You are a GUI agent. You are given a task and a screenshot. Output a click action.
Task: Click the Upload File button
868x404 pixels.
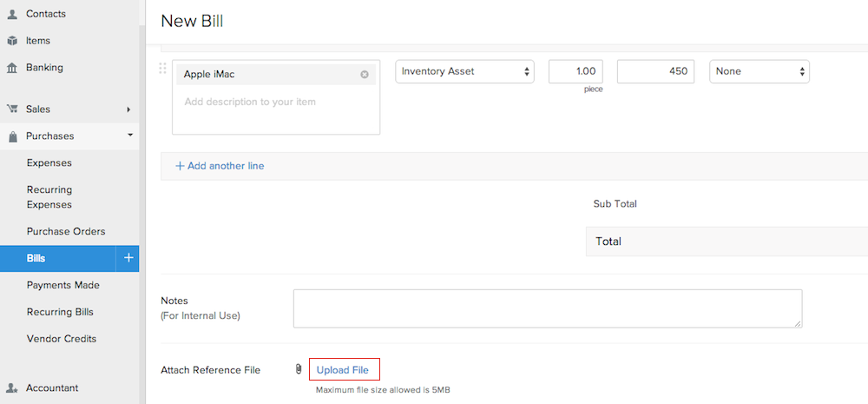pyautogui.click(x=343, y=370)
